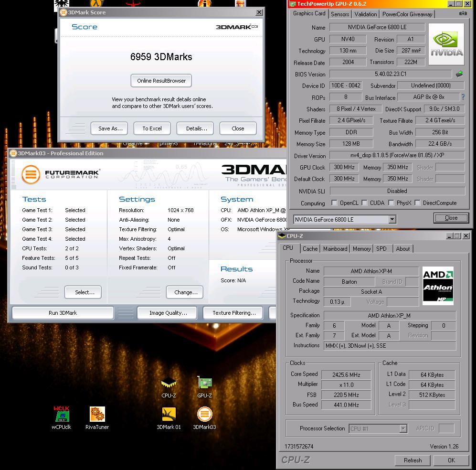This screenshot has width=476, height=470.
Task: Click the Save As... button
Action: [109, 128]
